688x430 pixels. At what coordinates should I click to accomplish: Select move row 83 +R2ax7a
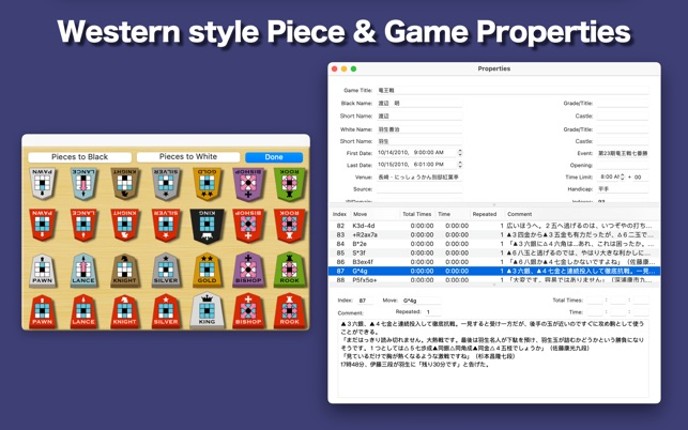(494, 235)
